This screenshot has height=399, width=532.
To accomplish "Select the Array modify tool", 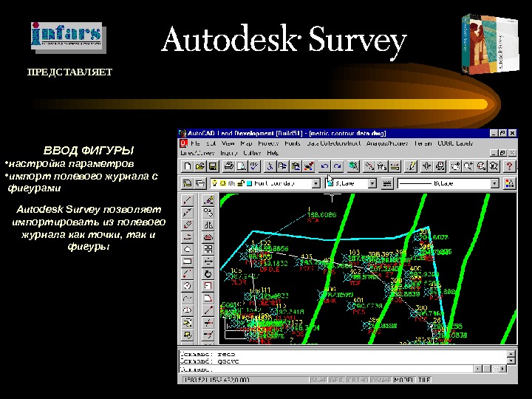I will [208, 249].
